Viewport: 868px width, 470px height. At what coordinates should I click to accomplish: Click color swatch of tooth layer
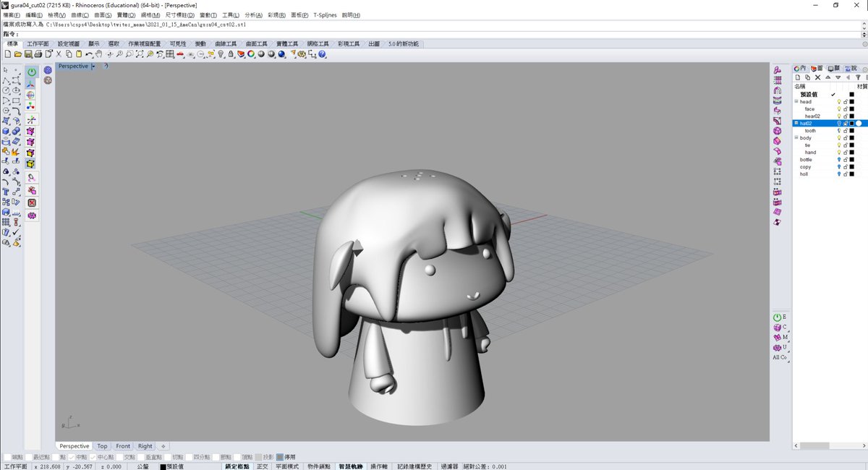click(852, 131)
